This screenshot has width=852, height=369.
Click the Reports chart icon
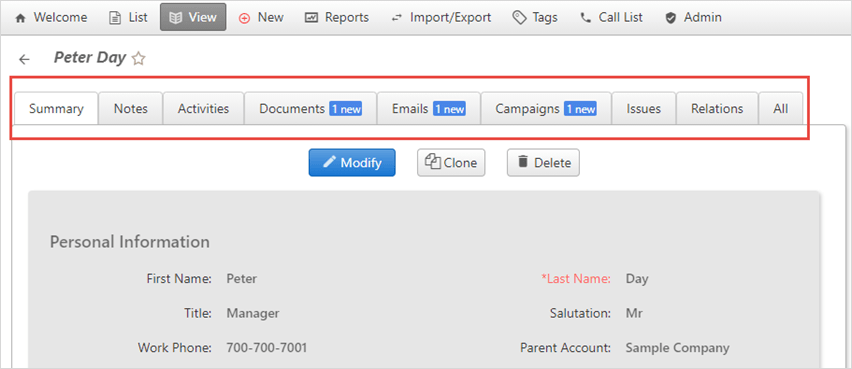point(311,18)
